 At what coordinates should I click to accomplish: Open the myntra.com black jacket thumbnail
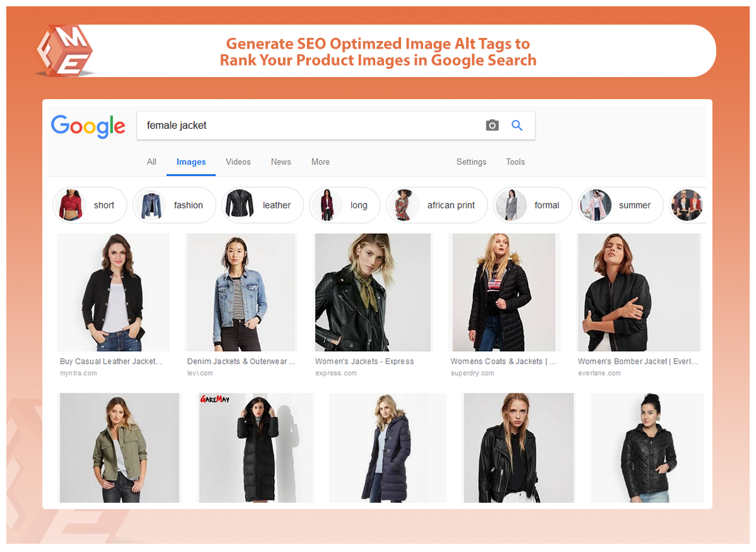114,292
